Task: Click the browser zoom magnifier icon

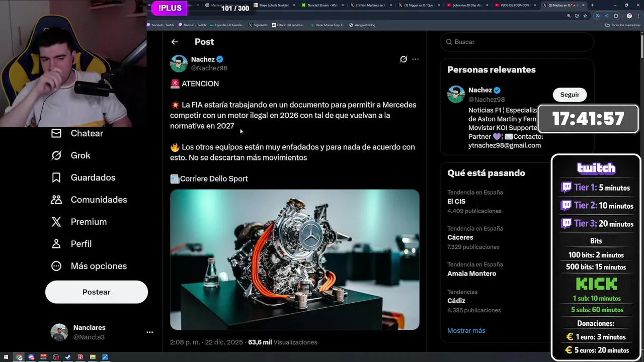Action: coord(569,16)
